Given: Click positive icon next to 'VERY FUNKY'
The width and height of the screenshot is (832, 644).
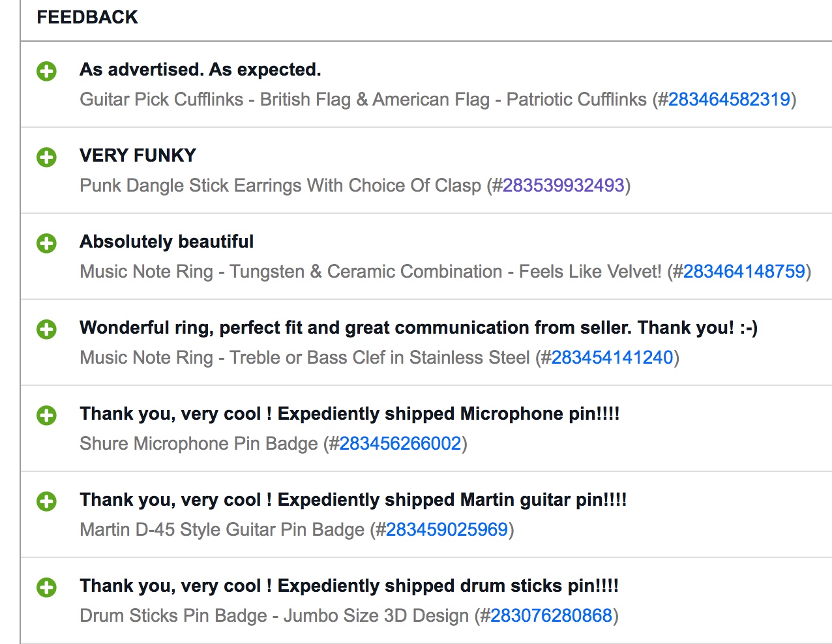Looking at the screenshot, I should point(46,157).
